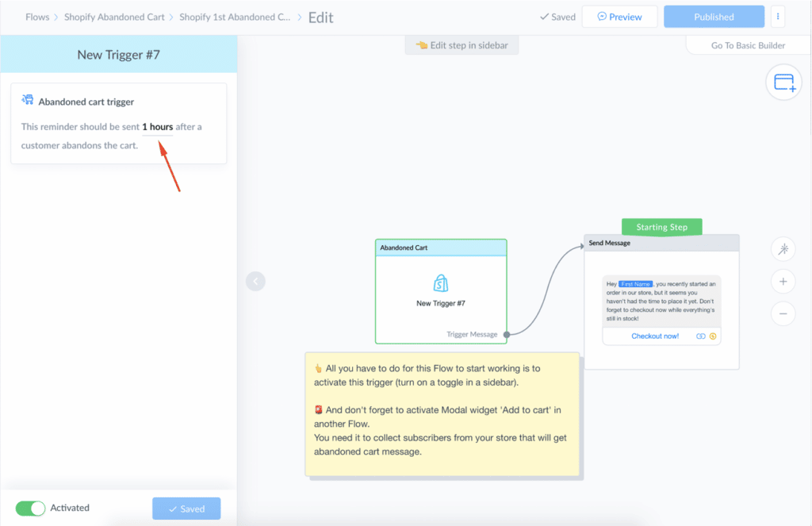Click the auto-arrange magic wand icon
The height and width of the screenshot is (526, 812).
783,249
